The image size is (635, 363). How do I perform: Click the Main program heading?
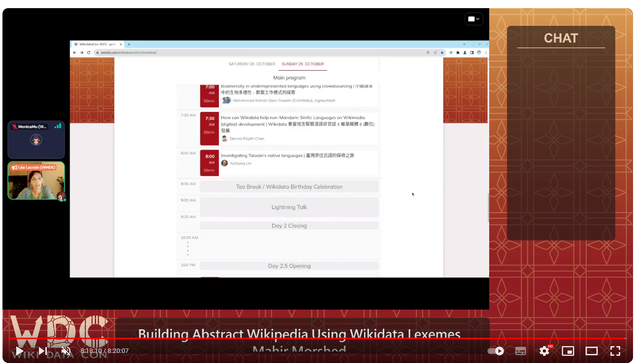click(289, 78)
